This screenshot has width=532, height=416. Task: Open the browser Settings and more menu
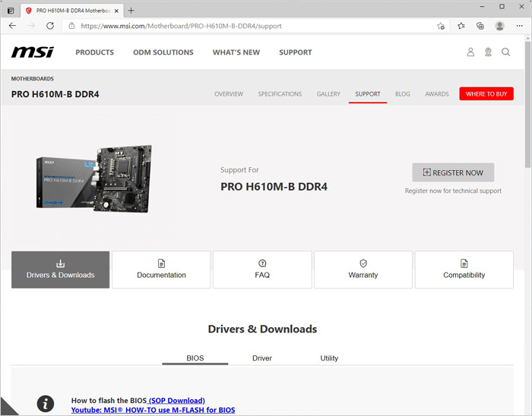pyautogui.click(x=519, y=26)
